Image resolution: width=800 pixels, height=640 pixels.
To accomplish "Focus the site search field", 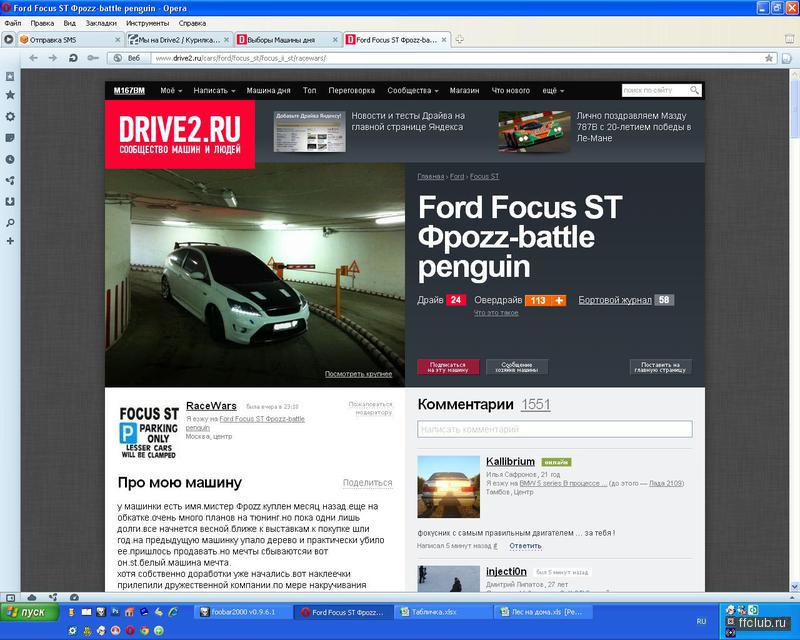I will click(x=656, y=90).
